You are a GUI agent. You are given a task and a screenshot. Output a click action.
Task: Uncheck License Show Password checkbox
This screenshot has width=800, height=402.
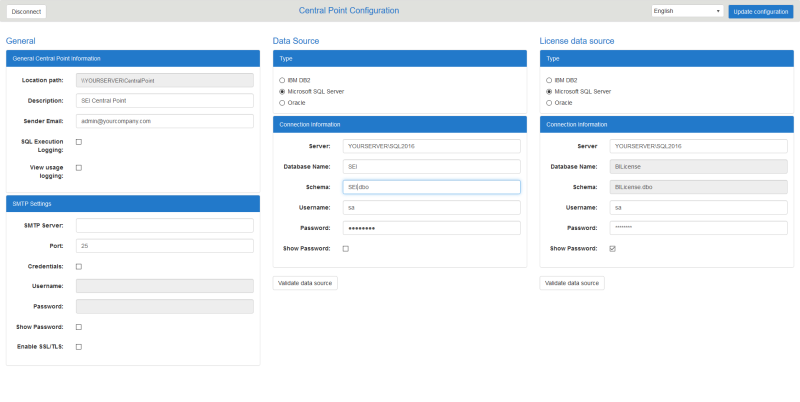[613, 249]
